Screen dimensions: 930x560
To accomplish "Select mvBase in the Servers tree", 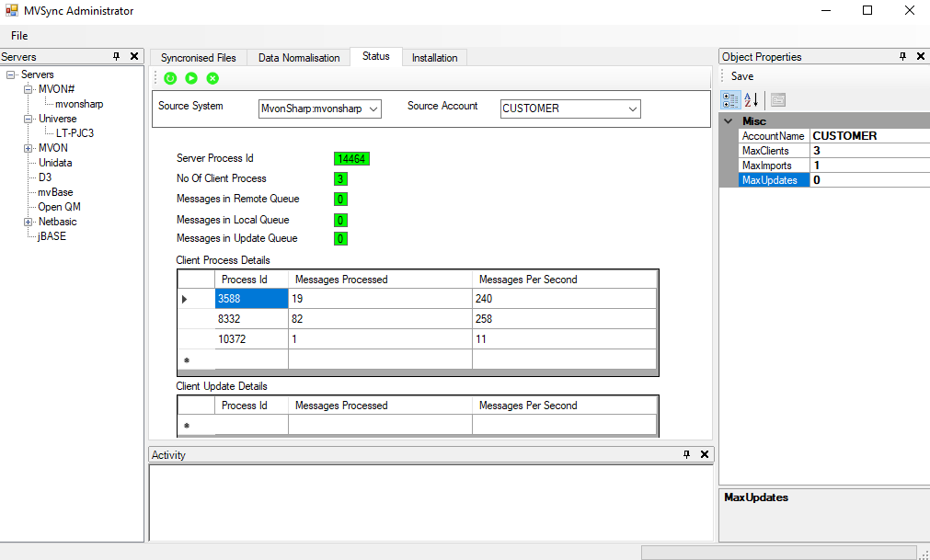I will (55, 192).
